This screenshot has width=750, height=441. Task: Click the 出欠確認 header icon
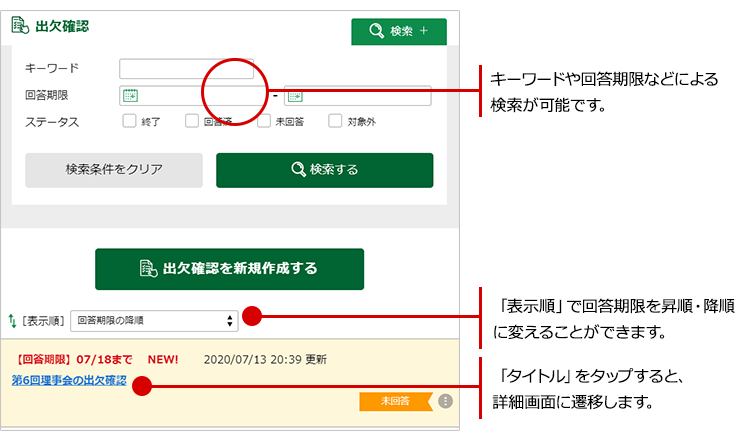point(20,26)
